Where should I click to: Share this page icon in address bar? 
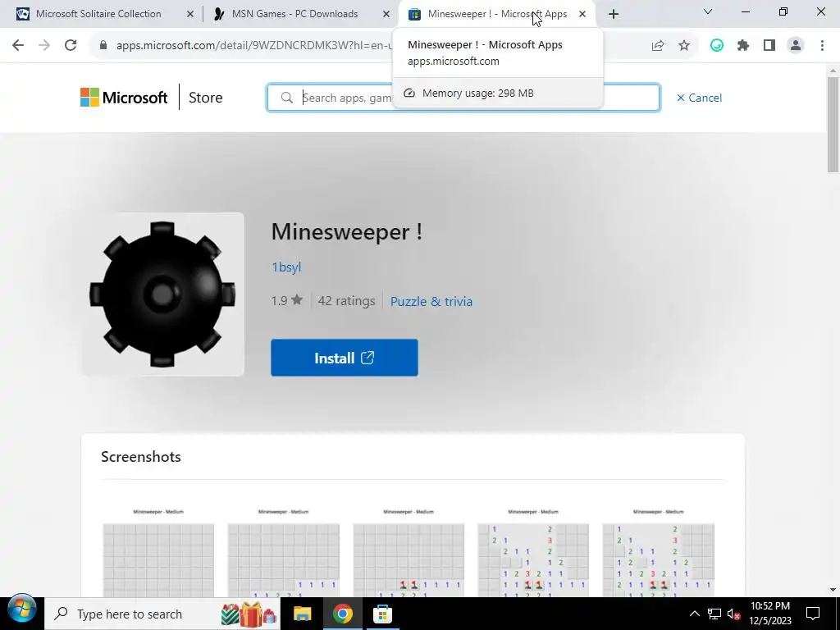pyautogui.click(x=658, y=46)
